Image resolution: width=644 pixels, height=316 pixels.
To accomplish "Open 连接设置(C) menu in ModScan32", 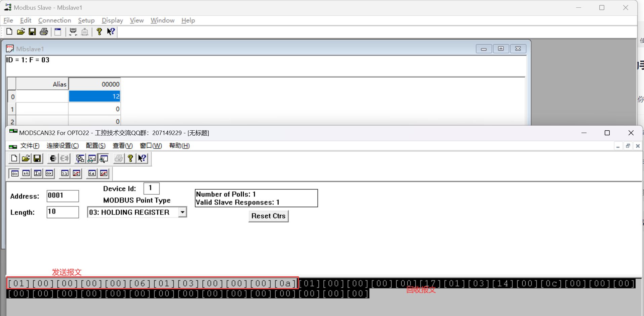I will point(63,146).
